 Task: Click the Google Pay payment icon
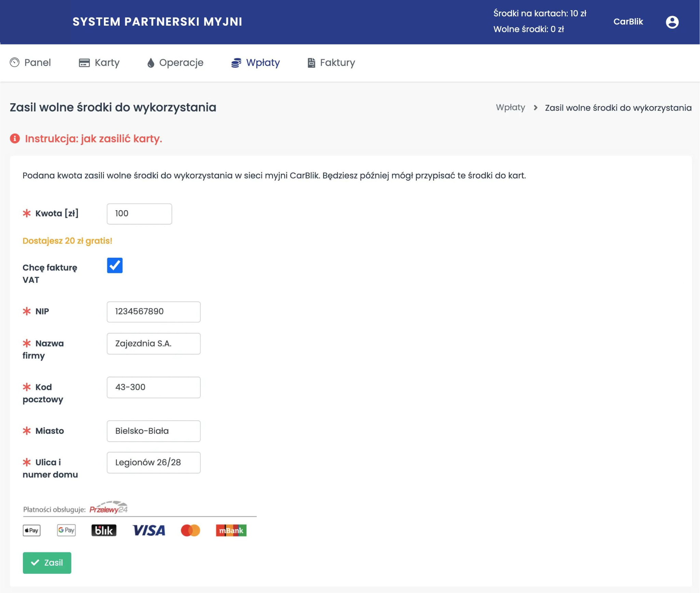[66, 530]
